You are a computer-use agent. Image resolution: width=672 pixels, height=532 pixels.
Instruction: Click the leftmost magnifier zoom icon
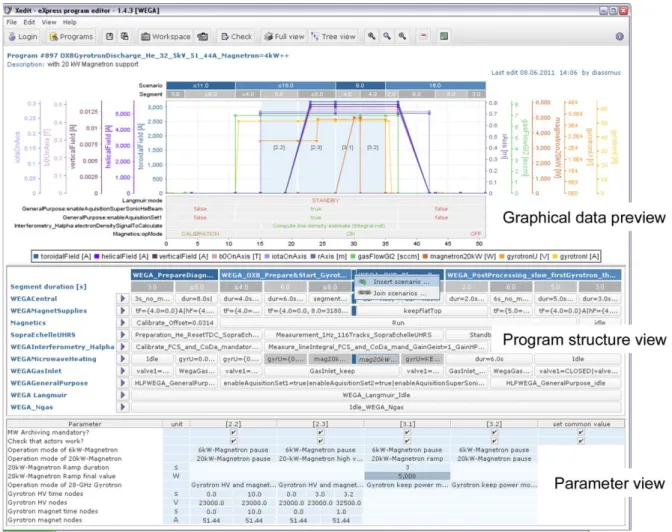(x=372, y=36)
